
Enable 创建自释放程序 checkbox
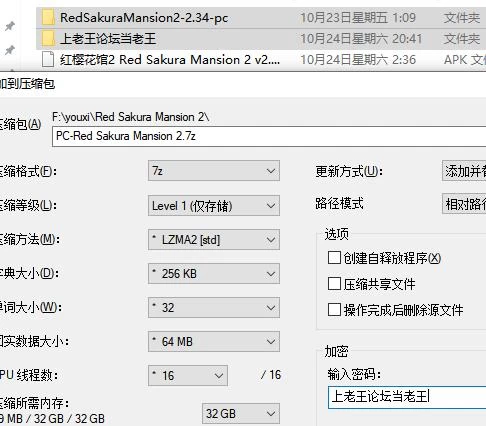334,258
